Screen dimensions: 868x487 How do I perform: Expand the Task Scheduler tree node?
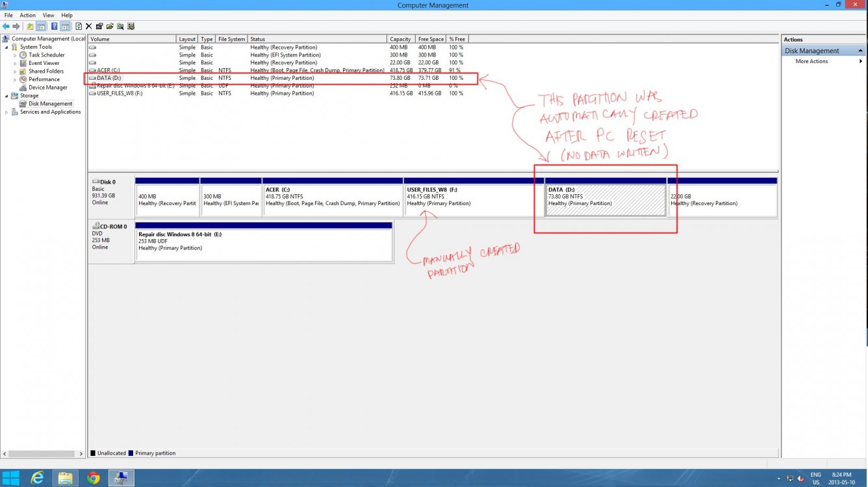[15, 55]
